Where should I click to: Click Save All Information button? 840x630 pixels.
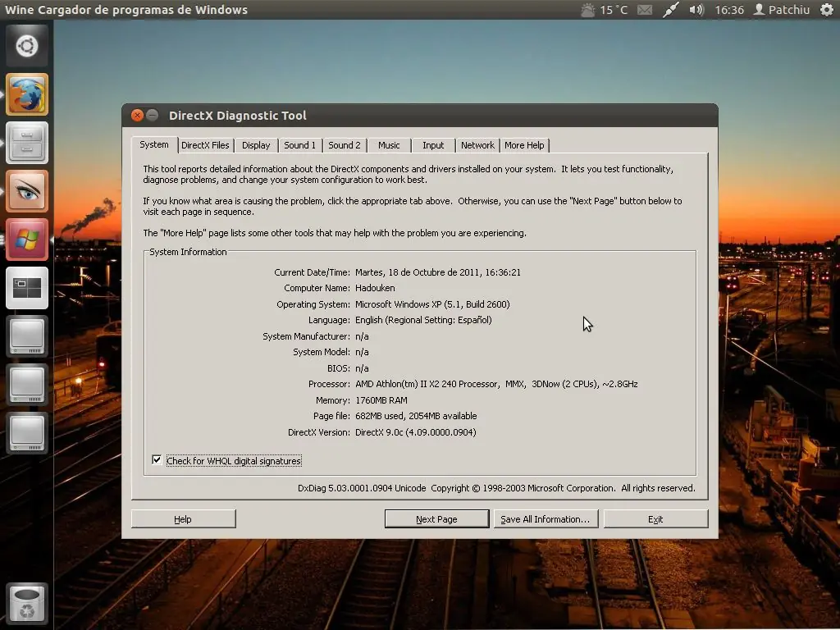[x=546, y=518]
